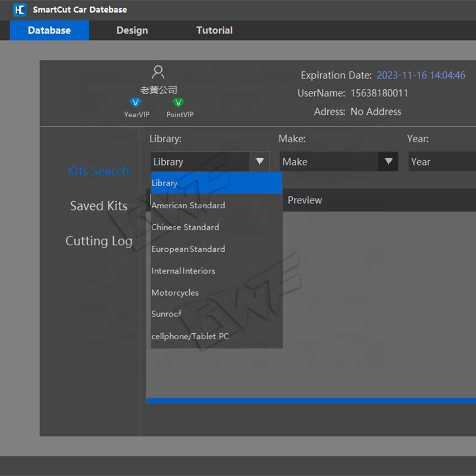The image size is (476, 476).
Task: Pick cellphone/Tablet PC library option
Action: (x=190, y=336)
